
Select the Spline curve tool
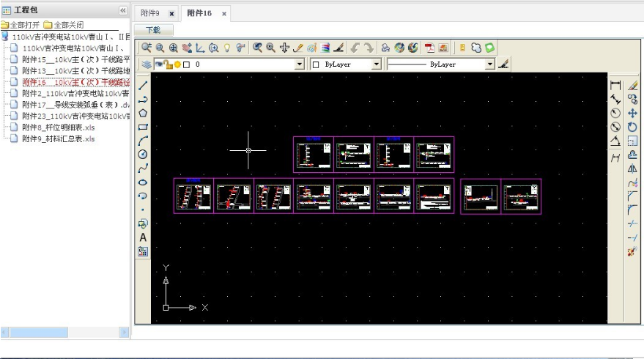point(143,168)
